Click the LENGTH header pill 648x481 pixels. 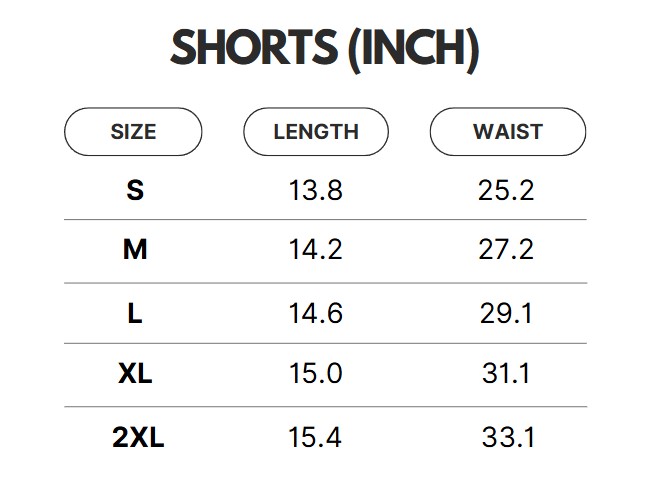coord(316,132)
